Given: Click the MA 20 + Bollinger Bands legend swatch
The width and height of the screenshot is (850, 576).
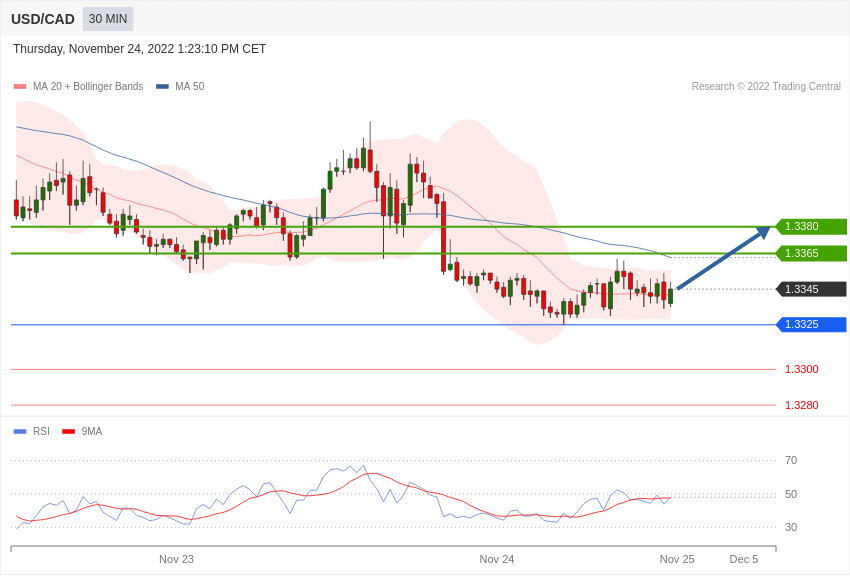Looking at the screenshot, I should [20, 86].
